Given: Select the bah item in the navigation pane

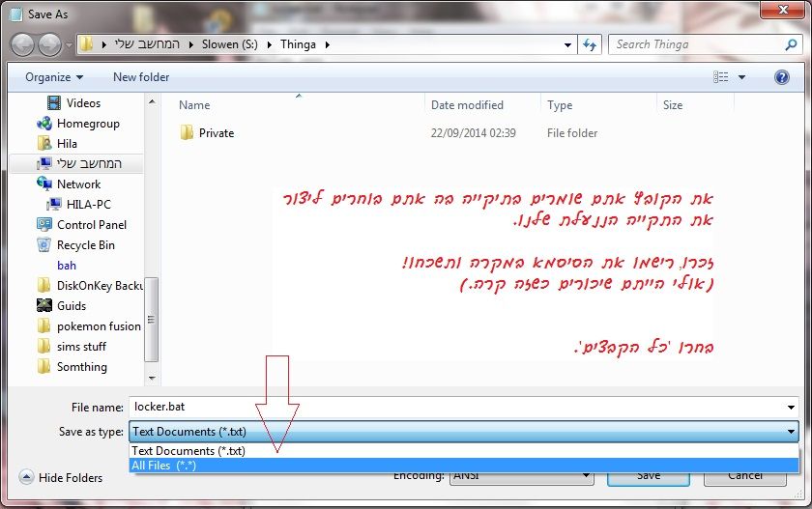Looking at the screenshot, I should tap(67, 266).
